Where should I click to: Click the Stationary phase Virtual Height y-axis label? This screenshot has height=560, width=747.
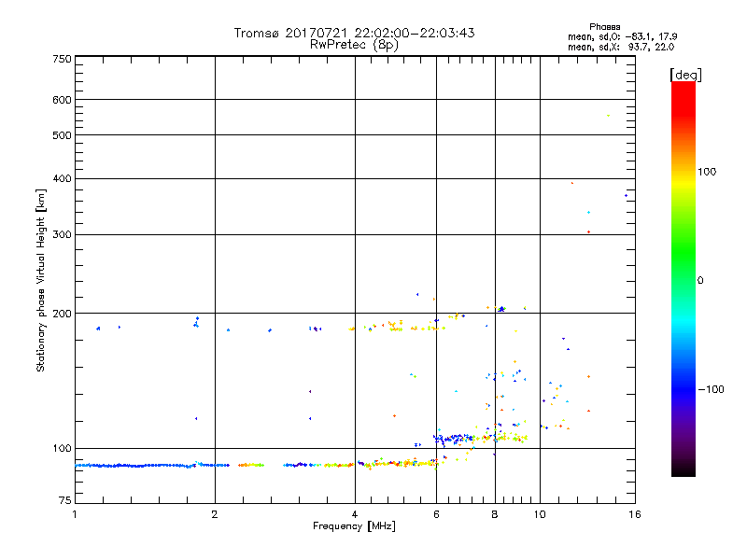click(41, 280)
